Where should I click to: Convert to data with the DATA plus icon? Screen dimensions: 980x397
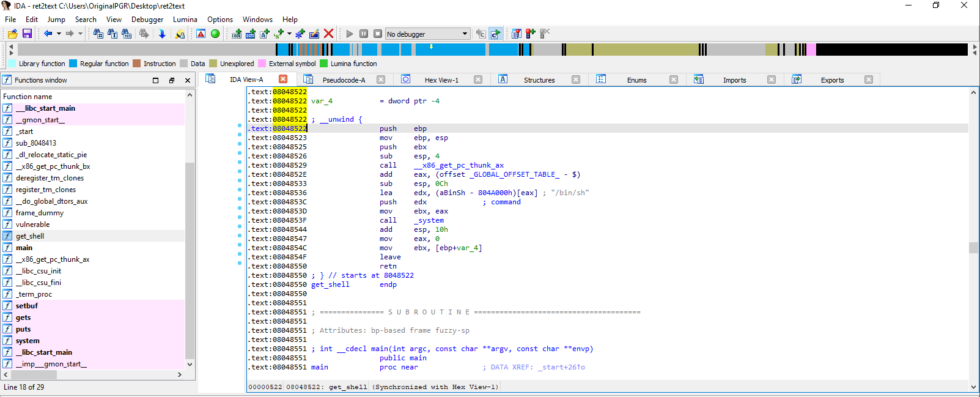pyautogui.click(x=251, y=34)
